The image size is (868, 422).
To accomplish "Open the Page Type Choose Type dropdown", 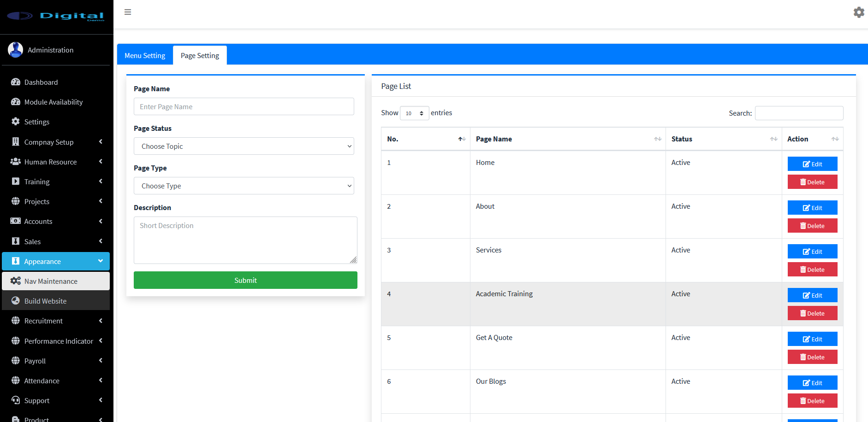I will (244, 186).
